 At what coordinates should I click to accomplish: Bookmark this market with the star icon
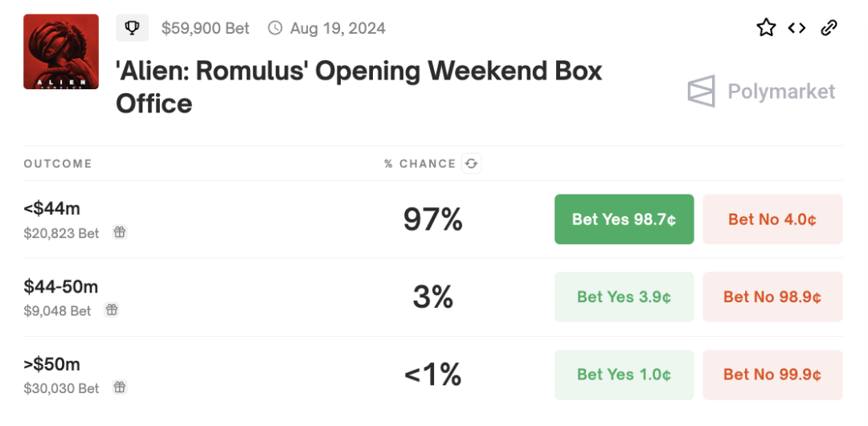point(766,28)
